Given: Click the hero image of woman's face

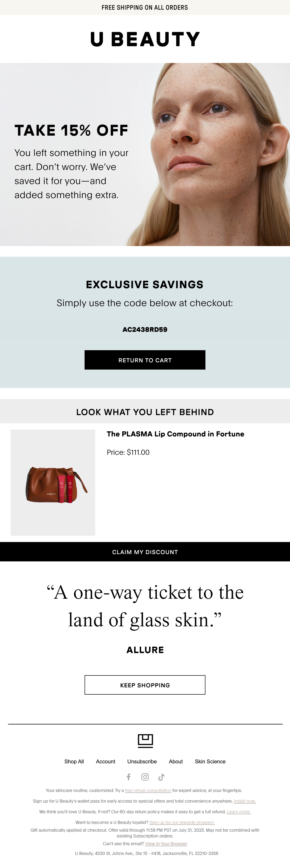Looking at the screenshot, I should [x=145, y=154].
